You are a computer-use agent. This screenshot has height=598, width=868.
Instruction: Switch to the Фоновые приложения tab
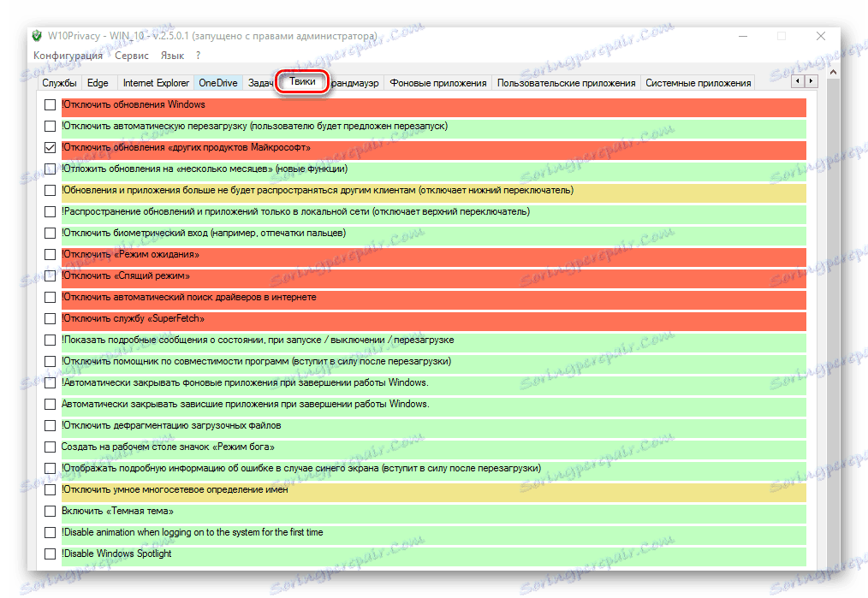(438, 83)
